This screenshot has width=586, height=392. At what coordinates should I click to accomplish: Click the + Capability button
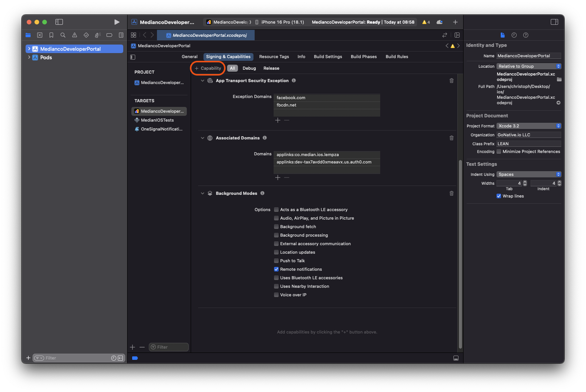coord(208,68)
